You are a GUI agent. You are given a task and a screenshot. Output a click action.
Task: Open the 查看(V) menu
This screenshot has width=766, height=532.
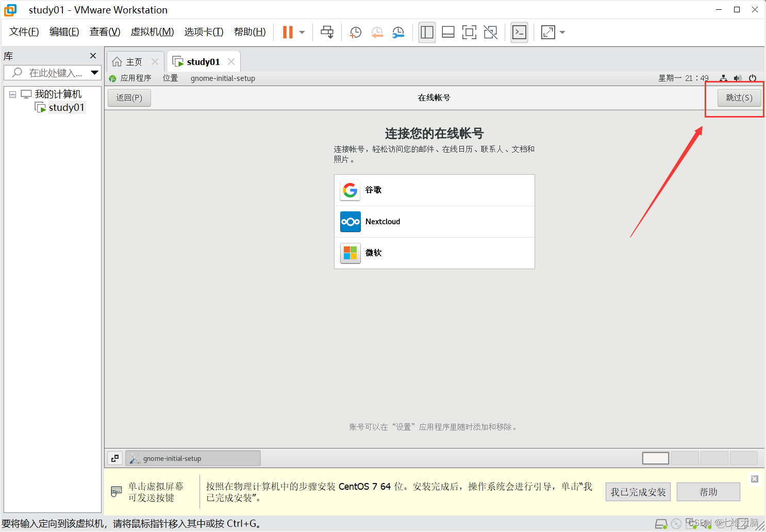click(x=105, y=32)
